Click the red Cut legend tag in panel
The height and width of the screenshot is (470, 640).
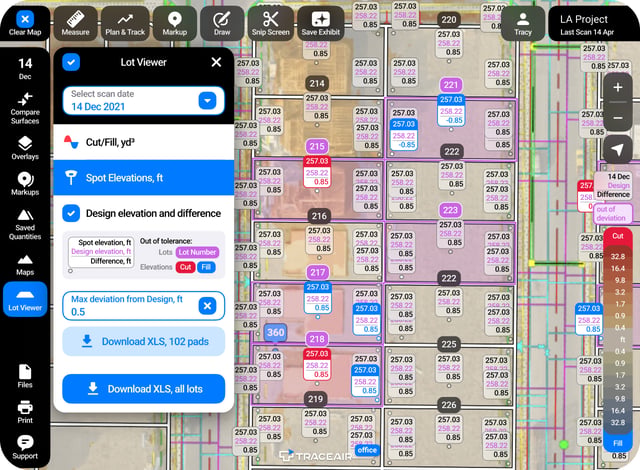pyautogui.click(x=185, y=267)
